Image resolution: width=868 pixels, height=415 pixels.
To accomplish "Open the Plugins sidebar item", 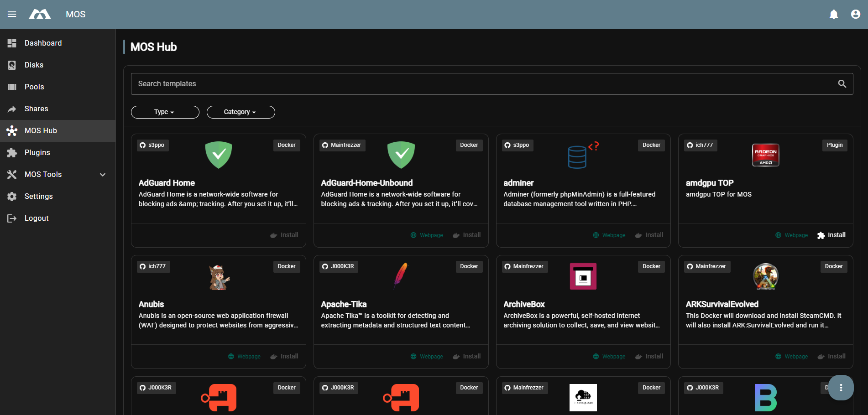I will (x=37, y=153).
